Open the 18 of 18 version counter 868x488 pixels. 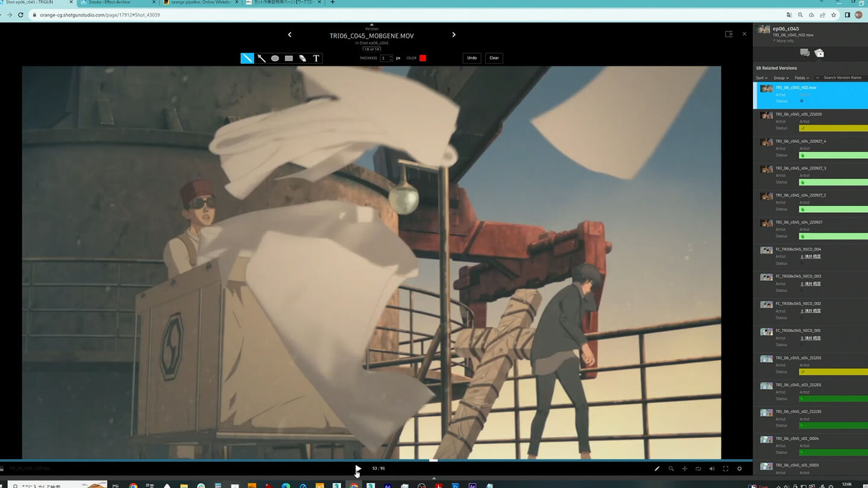(x=372, y=49)
